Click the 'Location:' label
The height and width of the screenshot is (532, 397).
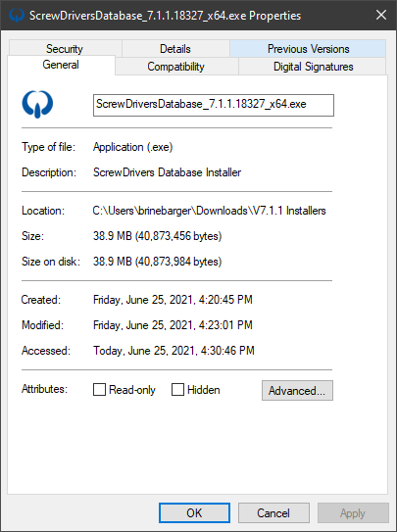(43, 211)
